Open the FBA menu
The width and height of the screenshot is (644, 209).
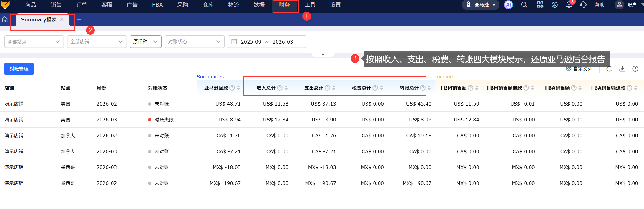point(157,5)
